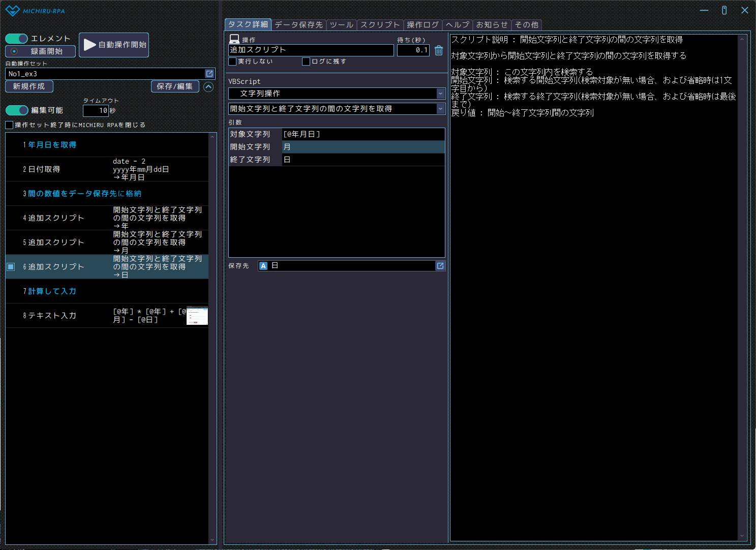Click the collapse arrow circle beside 保存/編集
Image resolution: width=756 pixels, height=550 pixels.
pyautogui.click(x=208, y=87)
